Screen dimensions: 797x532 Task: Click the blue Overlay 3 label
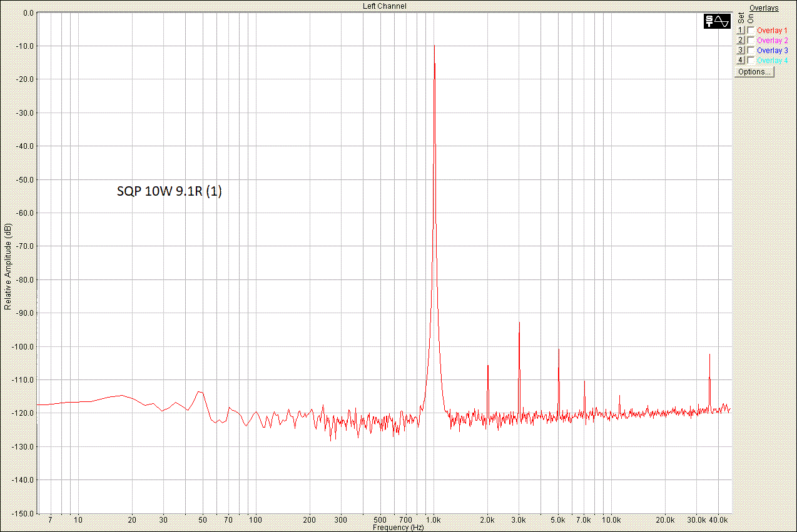coord(772,50)
